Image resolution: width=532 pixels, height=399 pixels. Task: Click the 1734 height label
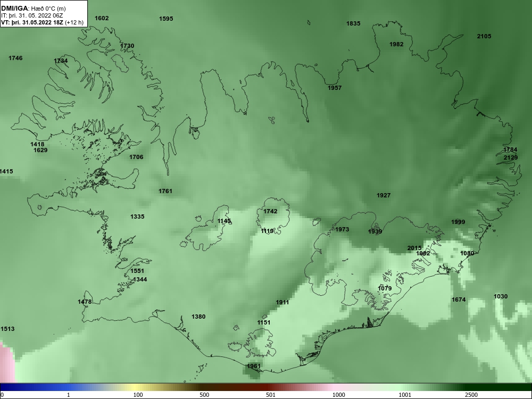pyautogui.click(x=61, y=61)
